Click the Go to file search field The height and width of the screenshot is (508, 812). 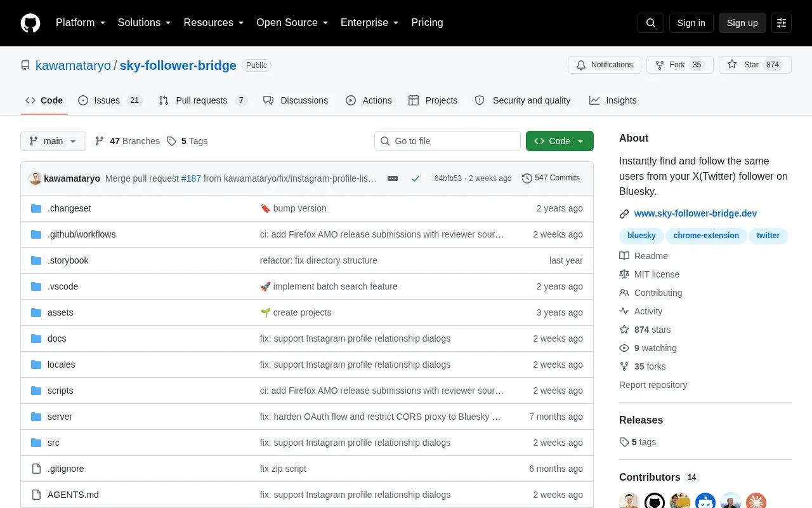447,141
